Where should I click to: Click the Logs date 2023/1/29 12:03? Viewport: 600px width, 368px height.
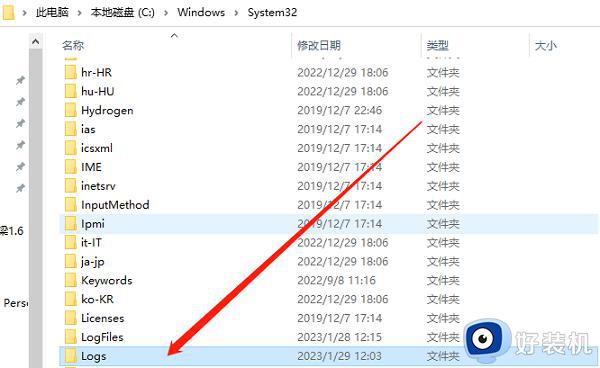(339, 356)
